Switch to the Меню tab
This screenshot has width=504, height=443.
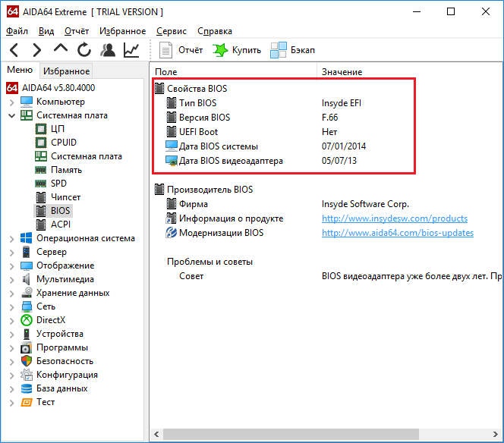click(x=20, y=70)
